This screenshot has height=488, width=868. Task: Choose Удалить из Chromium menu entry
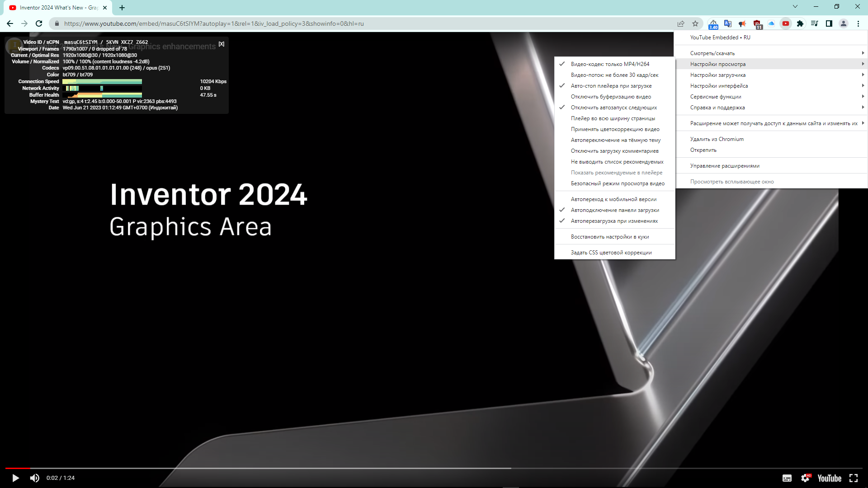[717, 139]
